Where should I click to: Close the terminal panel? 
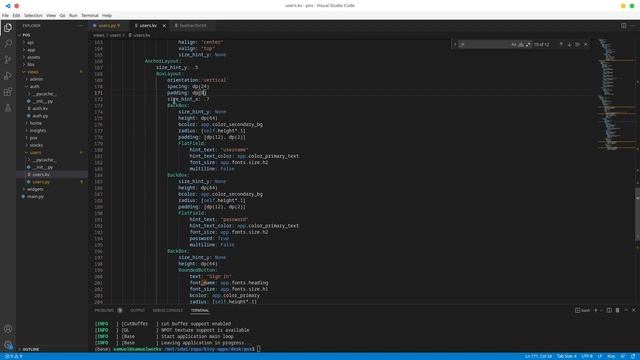(x=634, y=310)
